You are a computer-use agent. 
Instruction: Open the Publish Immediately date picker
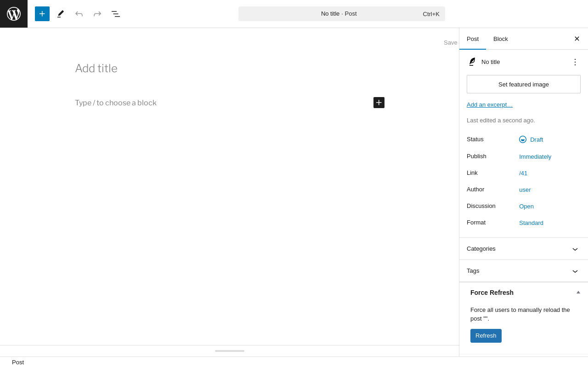pos(535,156)
